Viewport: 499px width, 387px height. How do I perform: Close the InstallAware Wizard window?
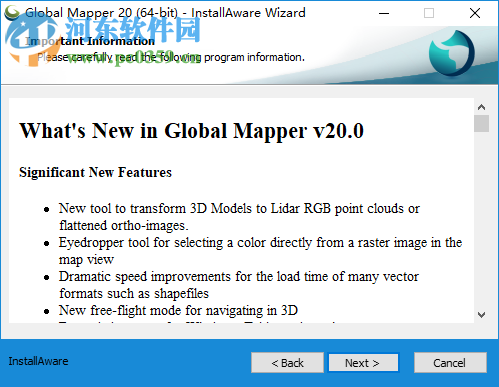point(475,13)
